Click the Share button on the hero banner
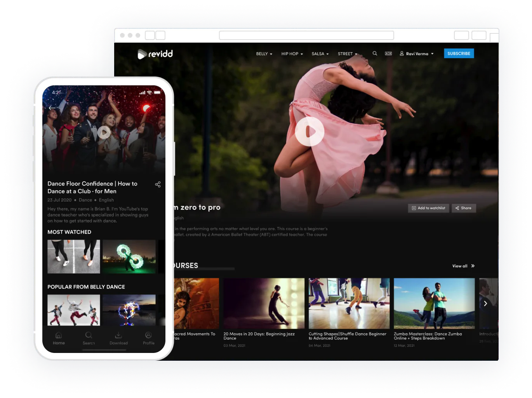Image resolution: width=532 pixels, height=398 pixels. pyautogui.click(x=464, y=208)
